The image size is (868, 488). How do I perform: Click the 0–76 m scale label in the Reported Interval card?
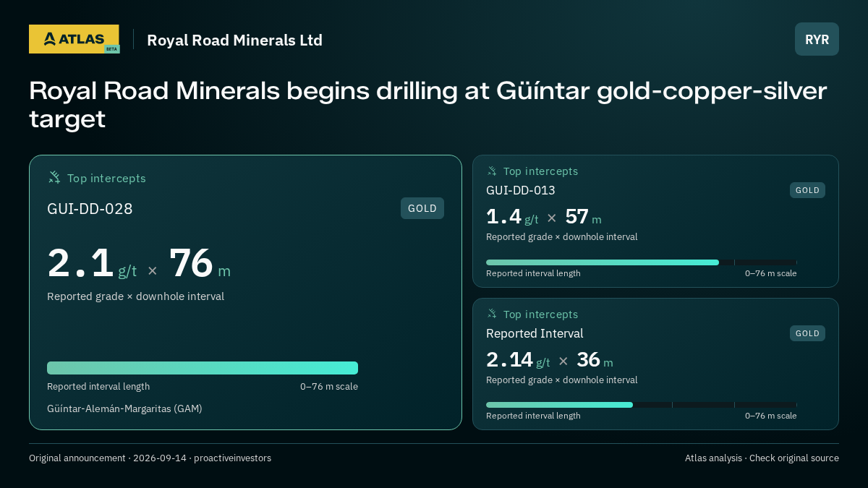(771, 416)
